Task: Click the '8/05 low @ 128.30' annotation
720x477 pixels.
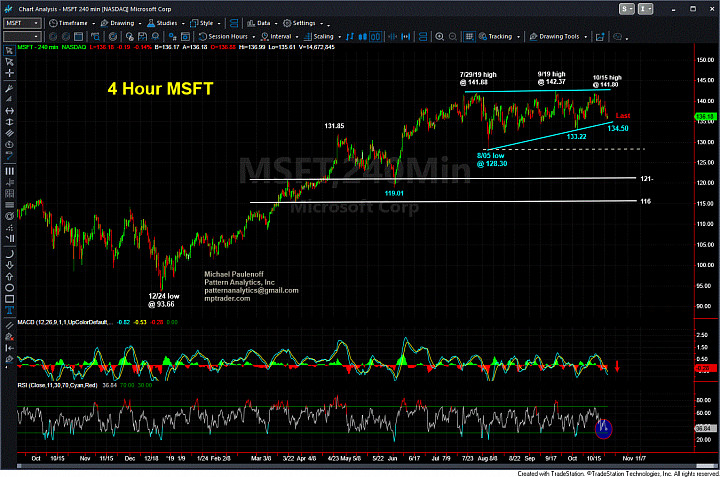Action: click(492, 160)
